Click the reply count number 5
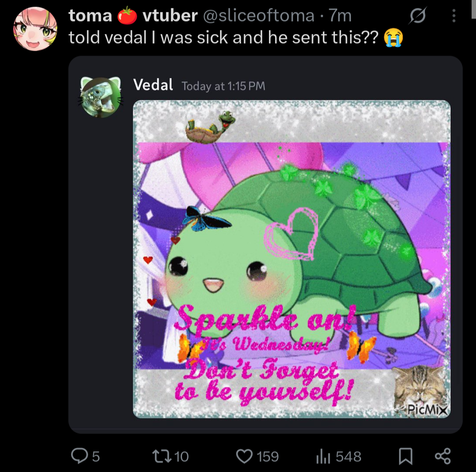Screen dimensions: 476x472 coord(96,457)
